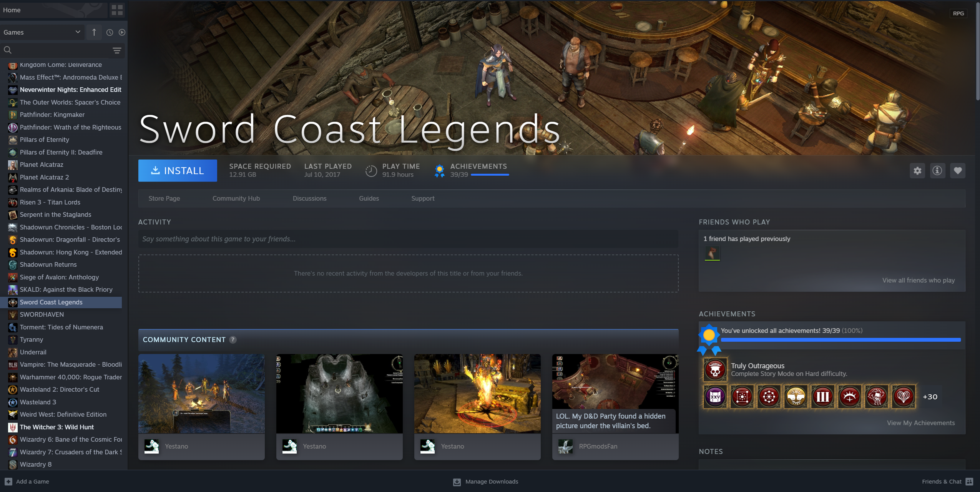Click the activity status input field

point(408,239)
